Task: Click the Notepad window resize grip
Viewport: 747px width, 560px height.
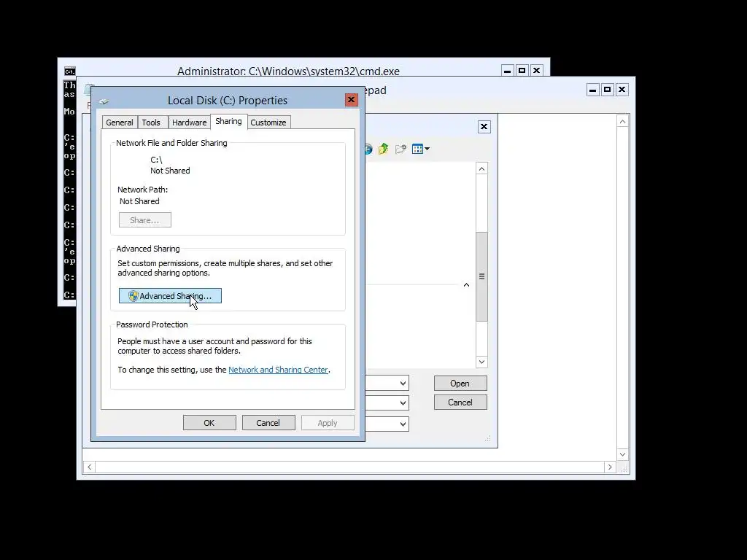Action: click(x=624, y=469)
